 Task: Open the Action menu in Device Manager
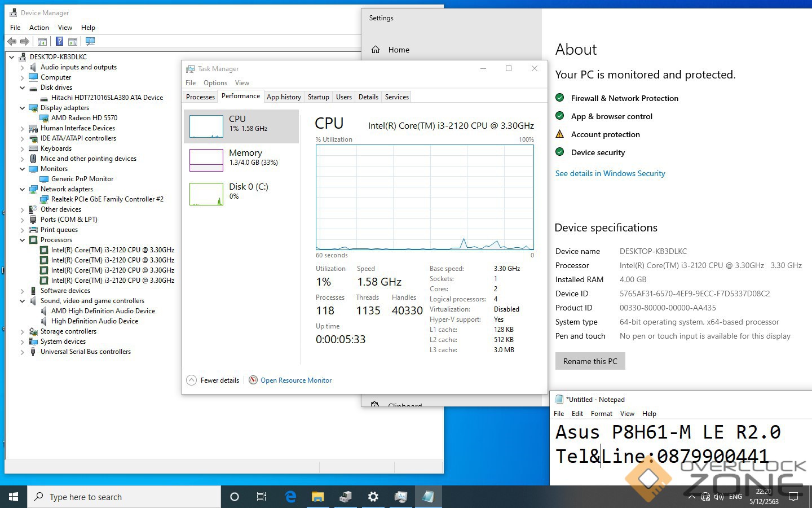pos(39,28)
